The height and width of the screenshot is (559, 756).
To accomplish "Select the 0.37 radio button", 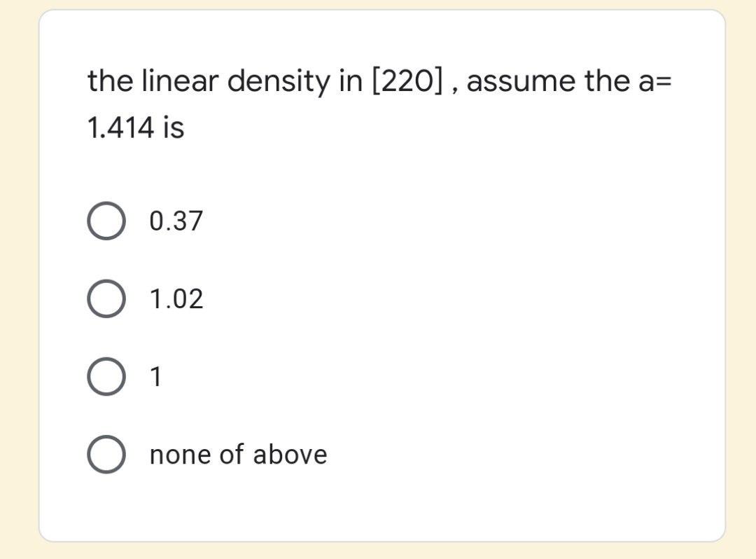I will point(106,221).
